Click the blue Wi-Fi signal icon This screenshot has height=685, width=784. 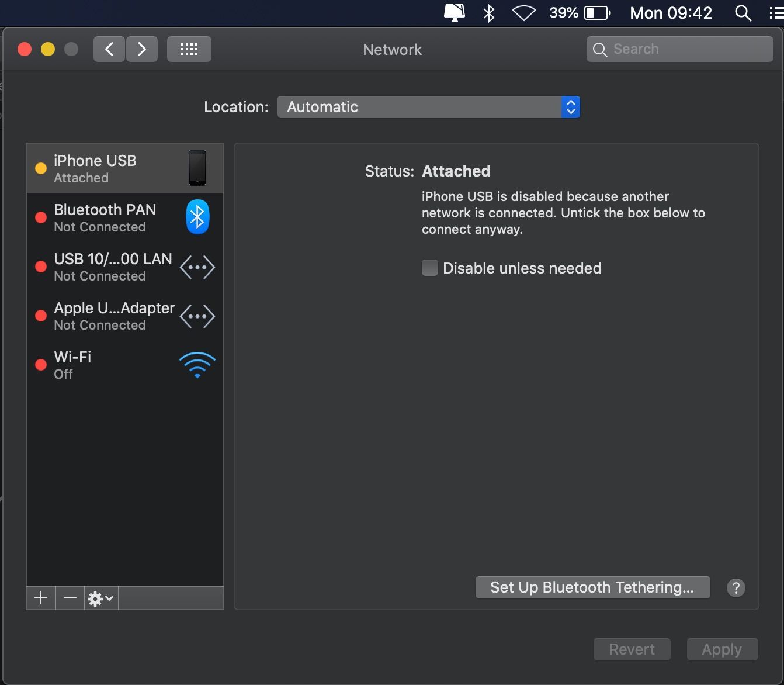click(197, 365)
